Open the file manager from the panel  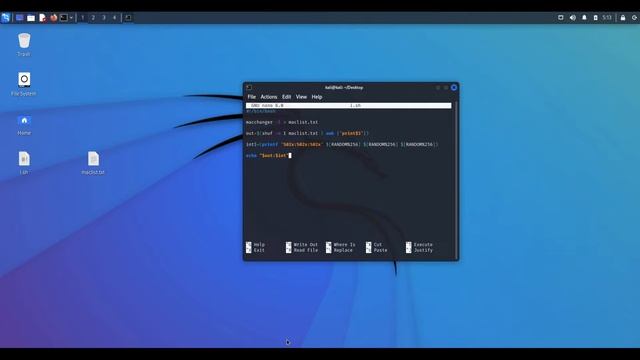pyautogui.click(x=31, y=18)
